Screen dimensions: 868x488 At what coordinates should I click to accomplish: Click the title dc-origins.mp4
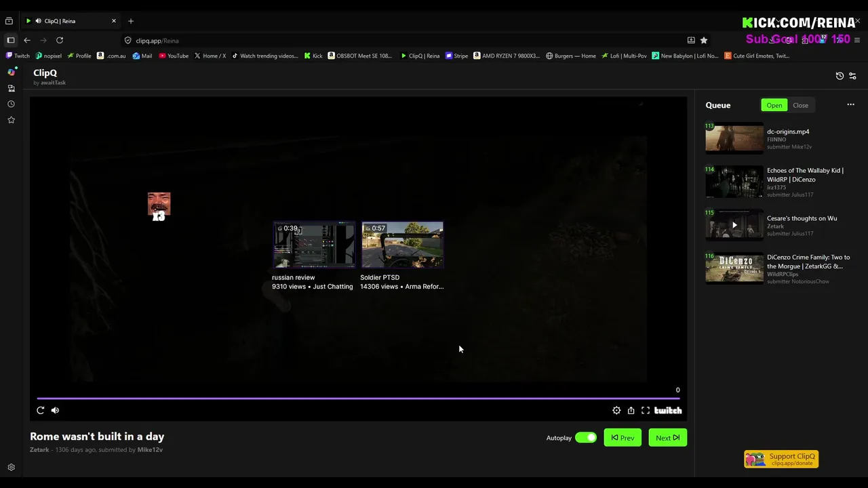pyautogui.click(x=788, y=131)
